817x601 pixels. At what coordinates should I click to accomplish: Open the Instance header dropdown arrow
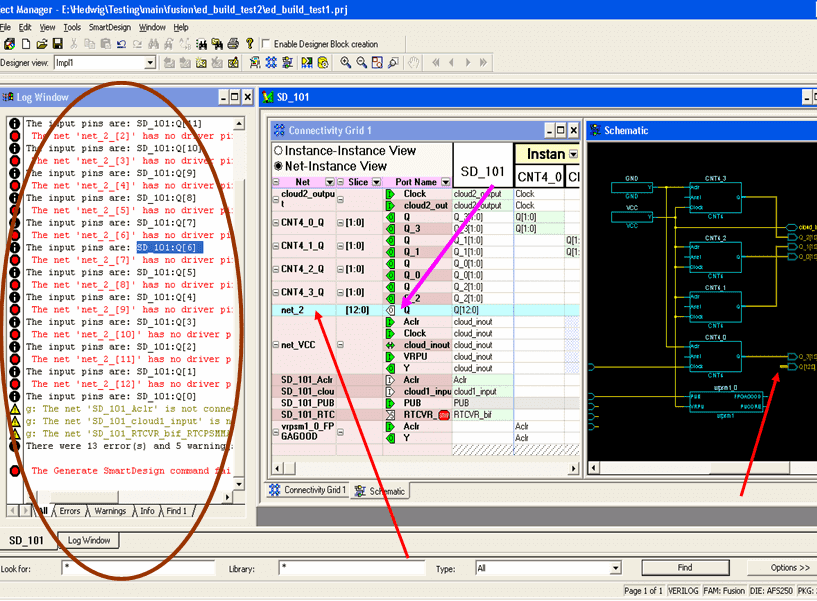tap(573, 154)
